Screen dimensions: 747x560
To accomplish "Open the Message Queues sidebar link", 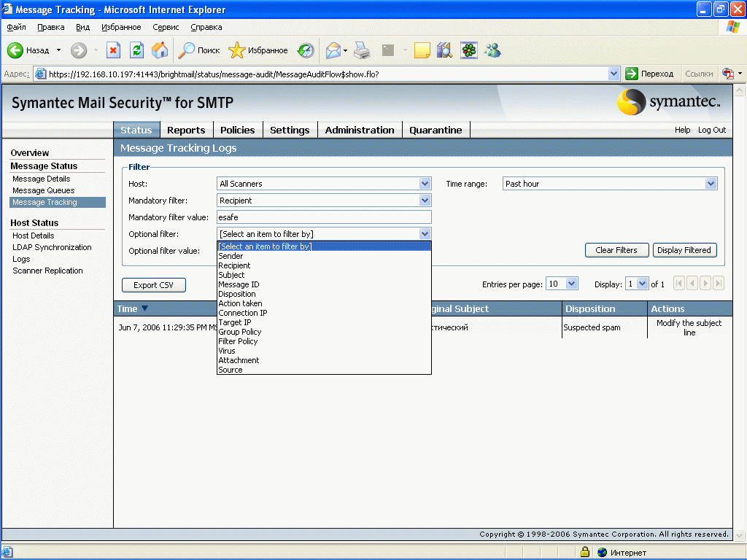I will pos(43,190).
